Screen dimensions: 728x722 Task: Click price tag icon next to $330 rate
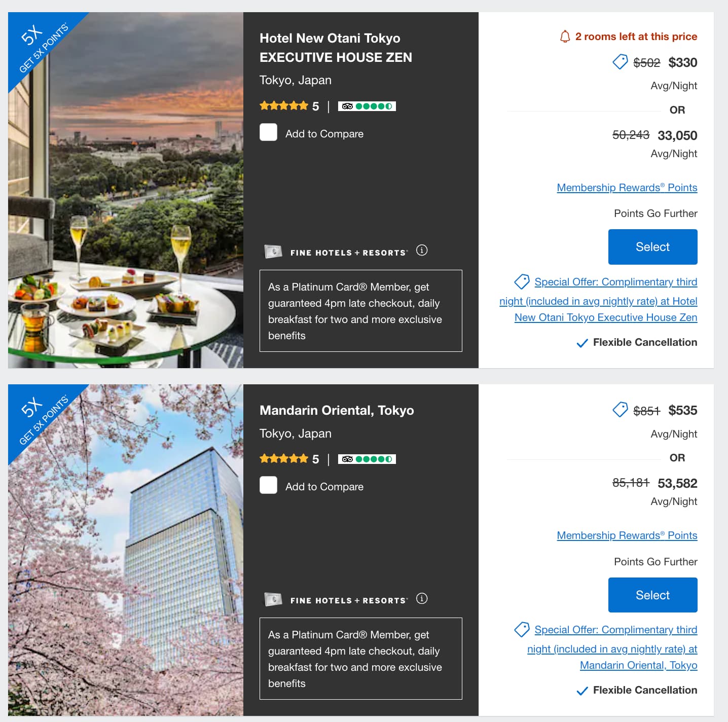pos(620,62)
